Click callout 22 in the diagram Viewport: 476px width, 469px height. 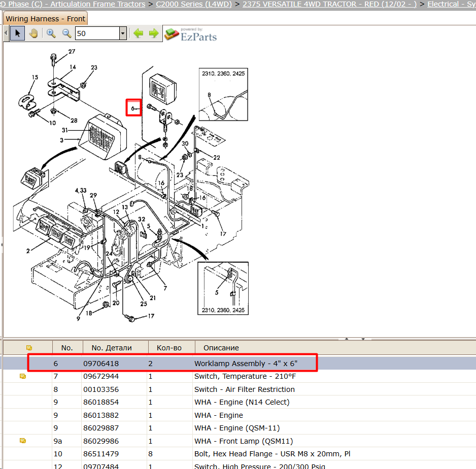click(217, 158)
